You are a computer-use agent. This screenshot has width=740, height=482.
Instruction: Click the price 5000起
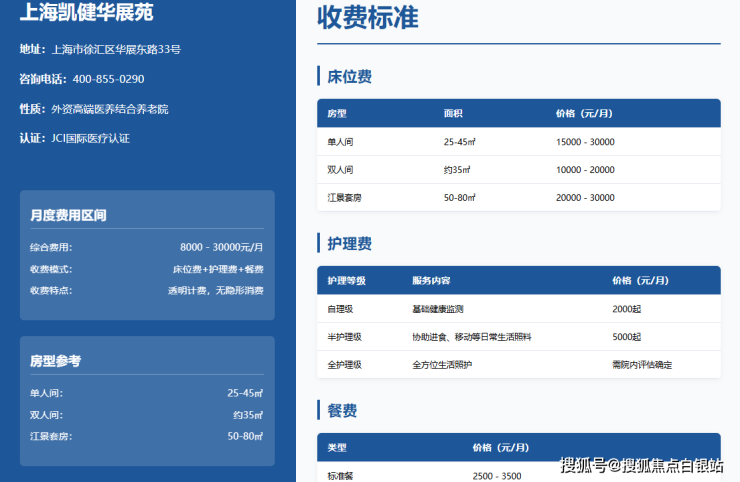627,337
